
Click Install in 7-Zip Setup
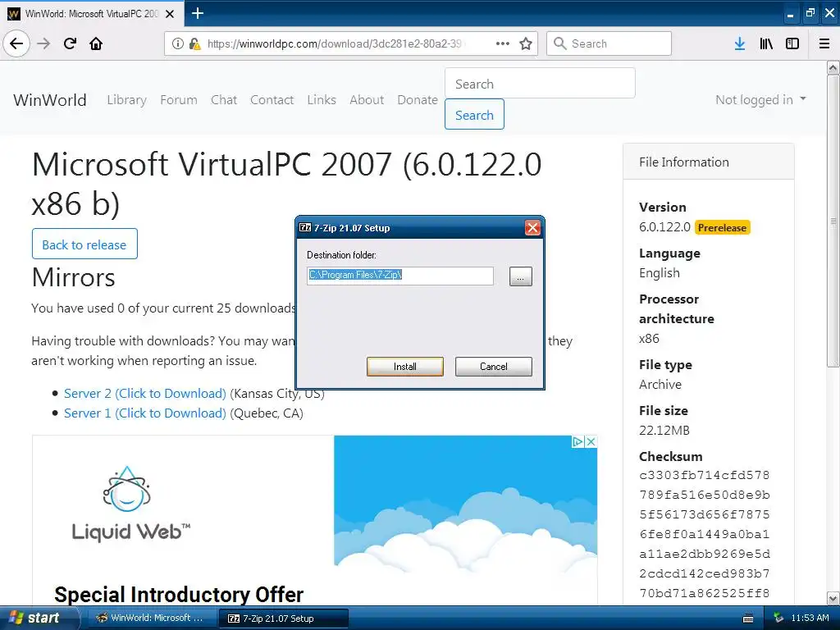[405, 367]
